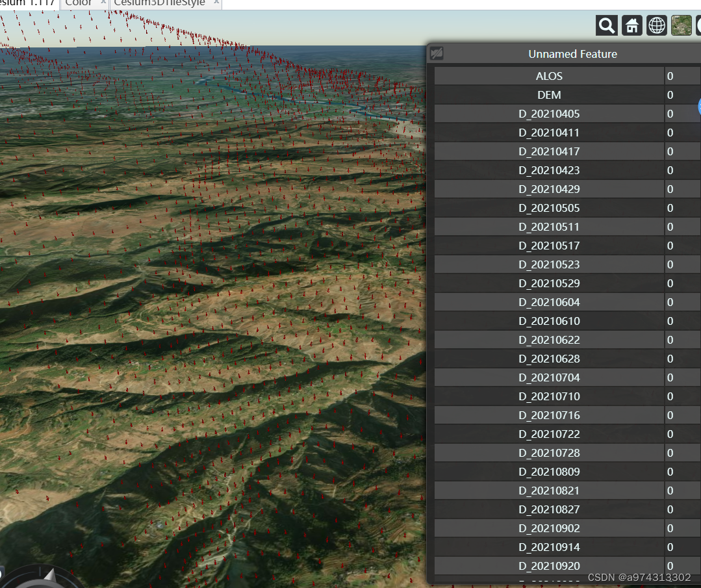Click the 0 value in DEM row
Viewport: 701px width, 588px height.
point(670,95)
